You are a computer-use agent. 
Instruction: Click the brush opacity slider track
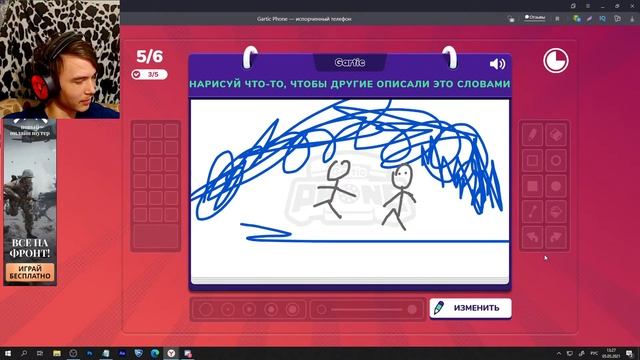tap(367, 310)
